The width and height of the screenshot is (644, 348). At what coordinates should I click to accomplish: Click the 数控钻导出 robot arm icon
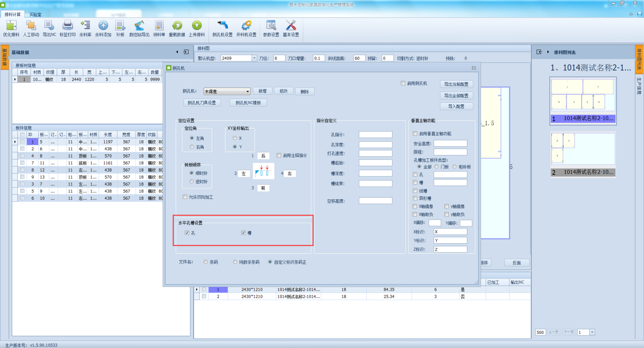click(x=139, y=26)
